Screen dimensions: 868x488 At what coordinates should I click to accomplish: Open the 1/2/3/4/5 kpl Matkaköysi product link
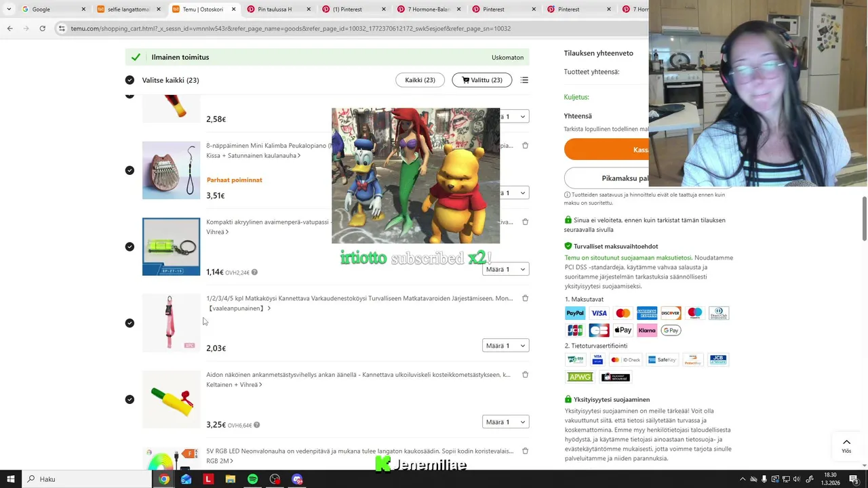(x=359, y=298)
